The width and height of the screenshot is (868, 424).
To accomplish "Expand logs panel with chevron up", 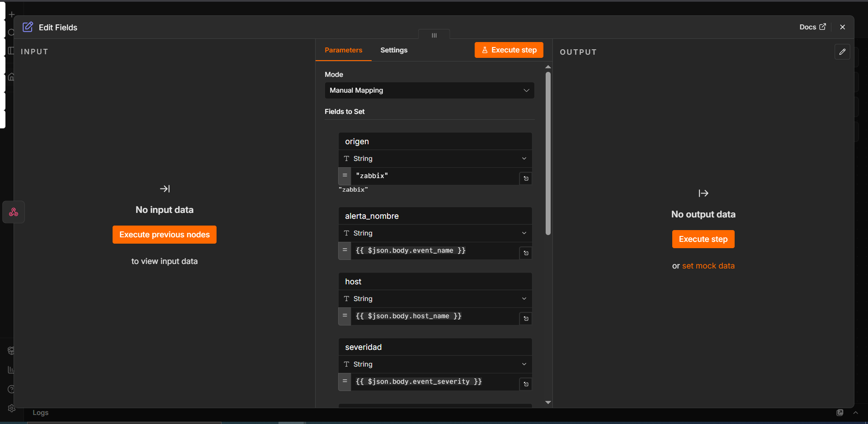I will click(855, 413).
